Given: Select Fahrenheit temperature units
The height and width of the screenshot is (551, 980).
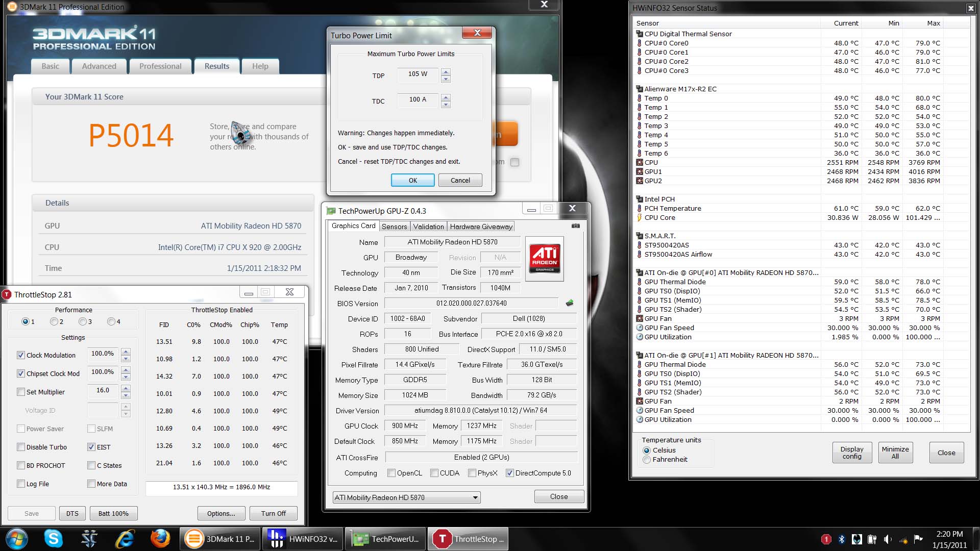Looking at the screenshot, I should tap(647, 460).
